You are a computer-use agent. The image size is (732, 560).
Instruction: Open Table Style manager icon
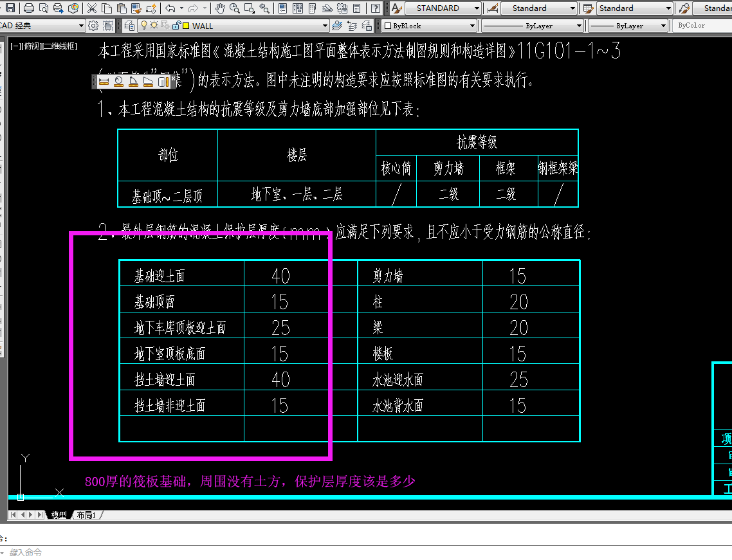point(588,8)
